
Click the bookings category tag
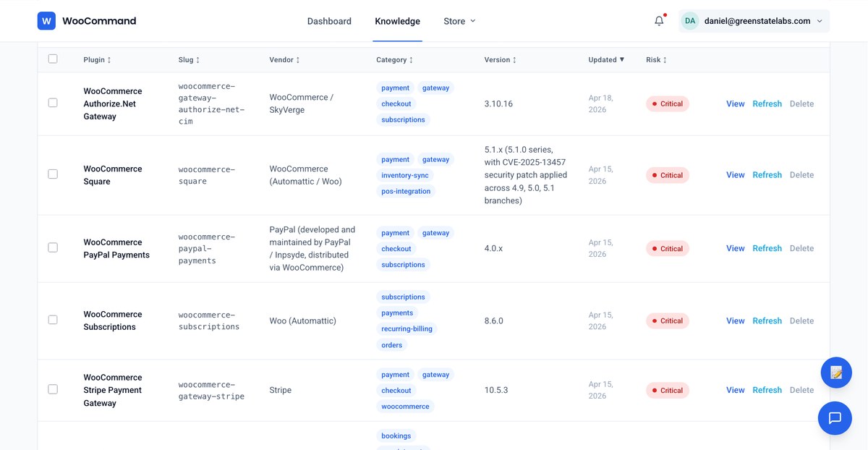tap(396, 436)
